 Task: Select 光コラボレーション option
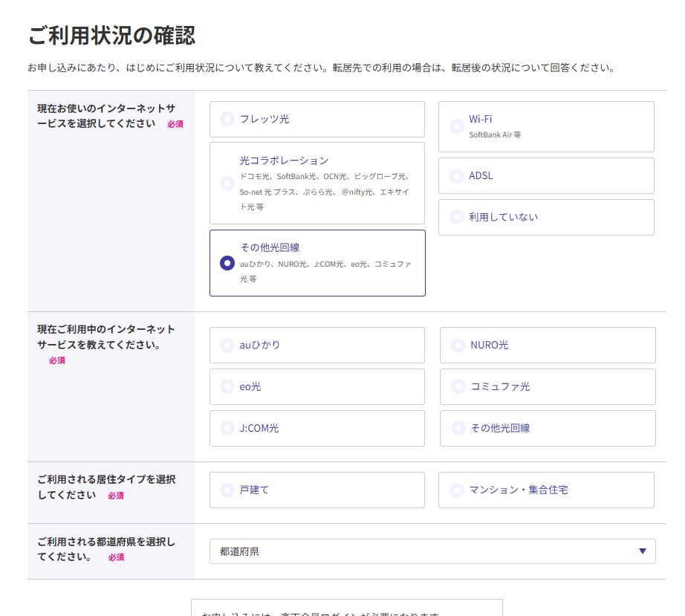pos(316,183)
